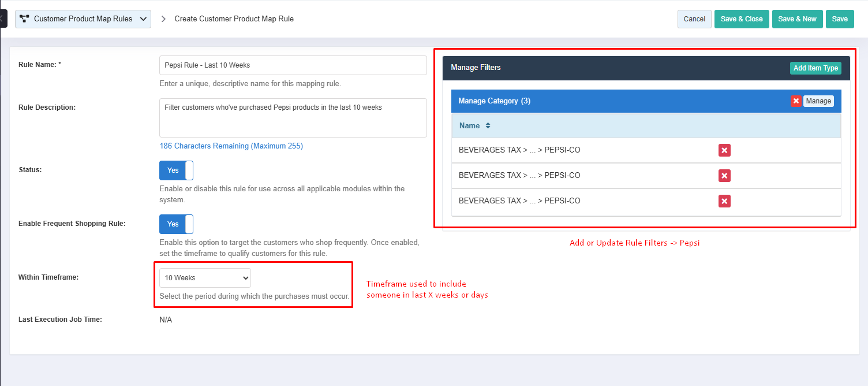Toggle the Status switch off

click(x=176, y=170)
